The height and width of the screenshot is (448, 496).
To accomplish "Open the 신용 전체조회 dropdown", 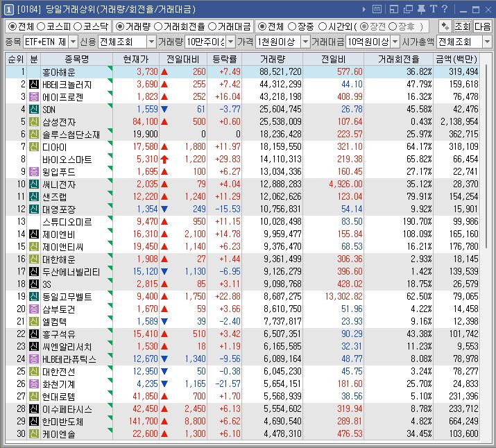I will (x=151, y=42).
